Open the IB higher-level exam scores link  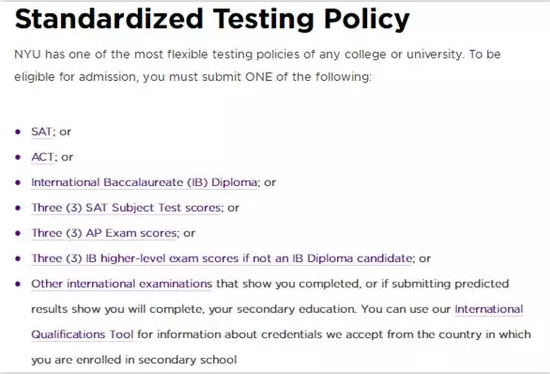[222, 258]
